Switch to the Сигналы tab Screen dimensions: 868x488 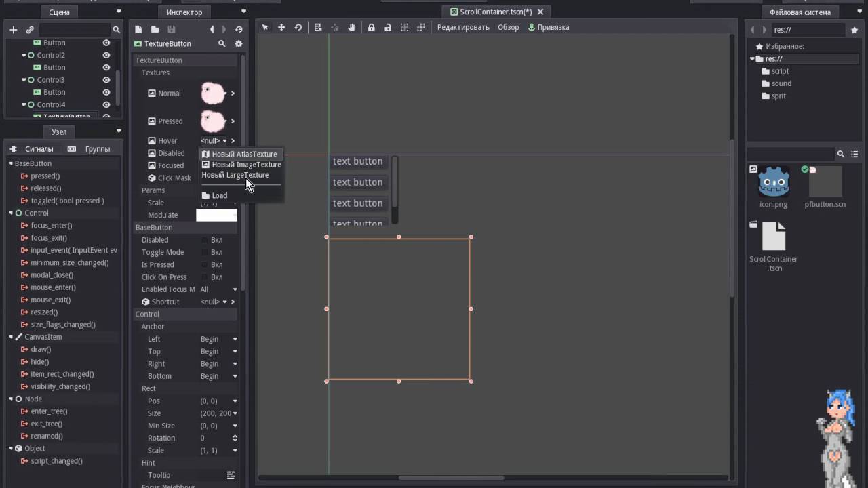click(33, 149)
